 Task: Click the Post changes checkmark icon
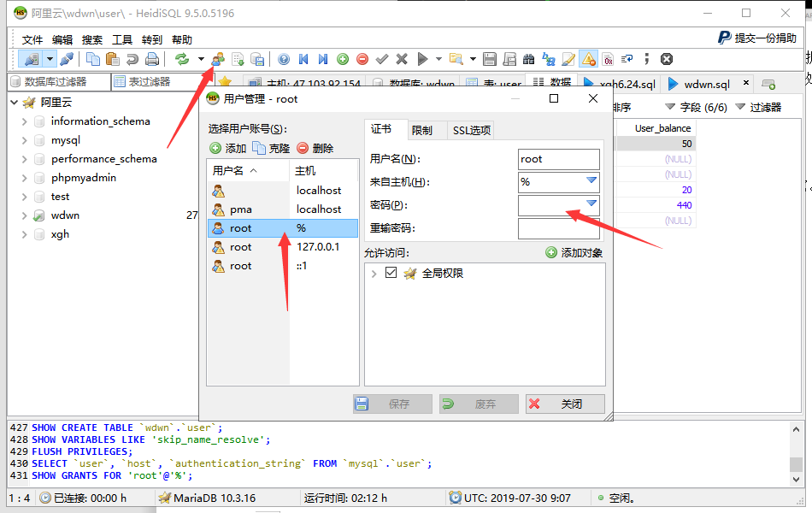[x=382, y=59]
